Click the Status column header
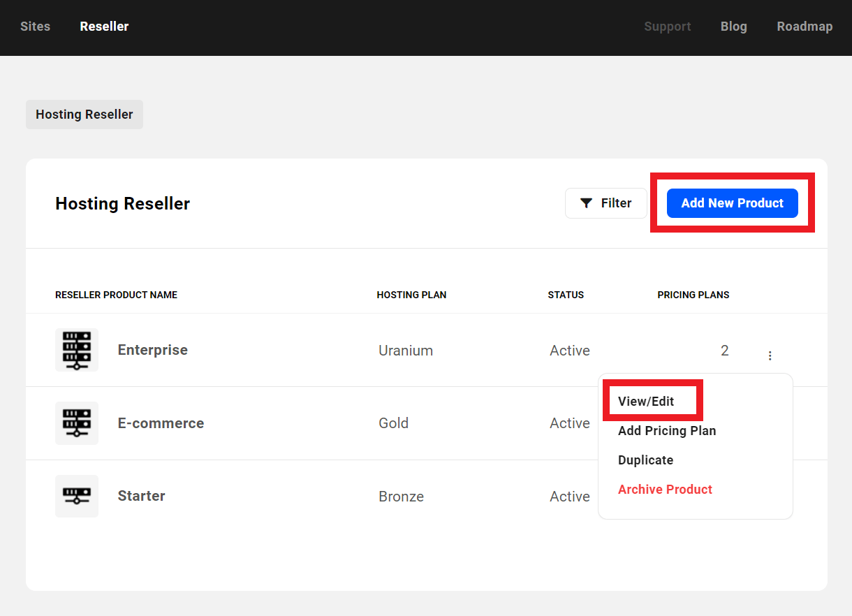 click(566, 295)
